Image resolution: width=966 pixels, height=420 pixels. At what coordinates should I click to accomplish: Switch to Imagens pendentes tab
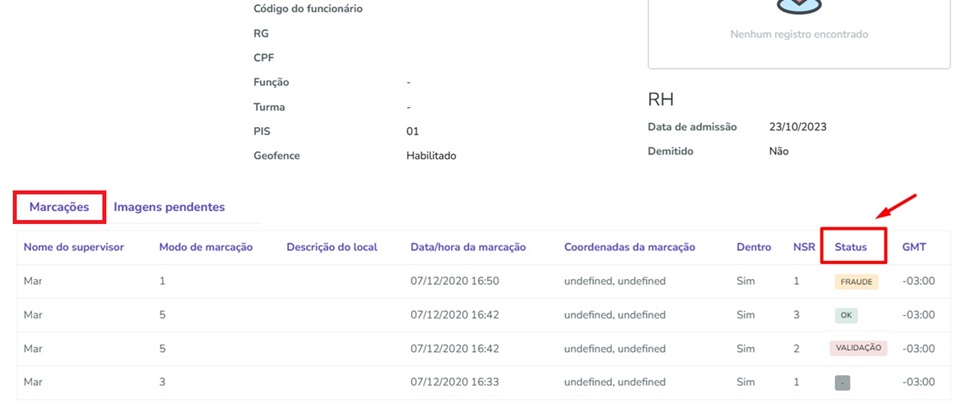click(169, 207)
